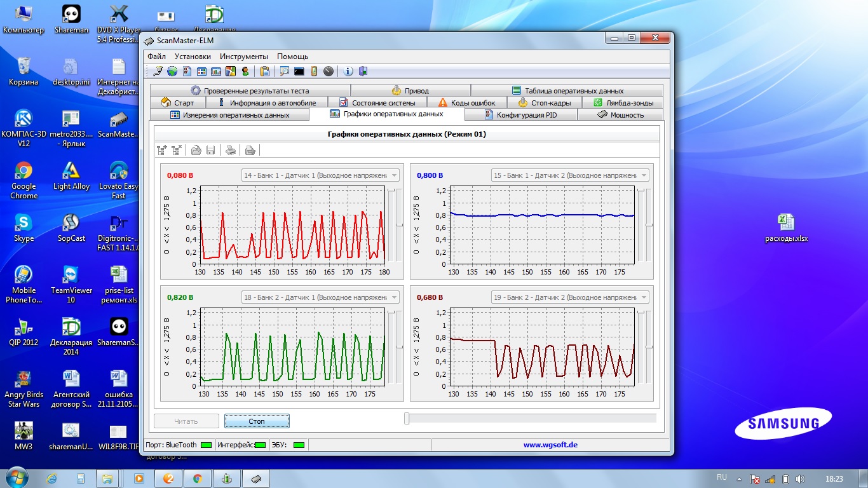Image resolution: width=868 pixels, height=488 pixels.
Task: Expand the '18 - Банк 2 - Датчик 1' dropdown
Action: pos(394,297)
